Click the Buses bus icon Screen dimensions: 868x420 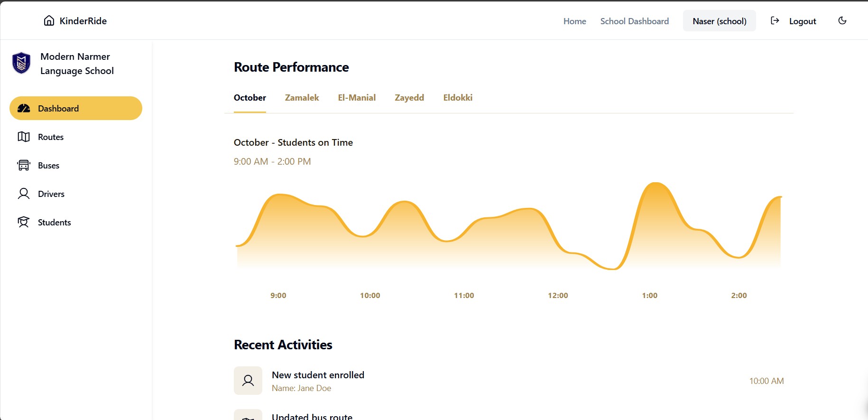coord(24,166)
